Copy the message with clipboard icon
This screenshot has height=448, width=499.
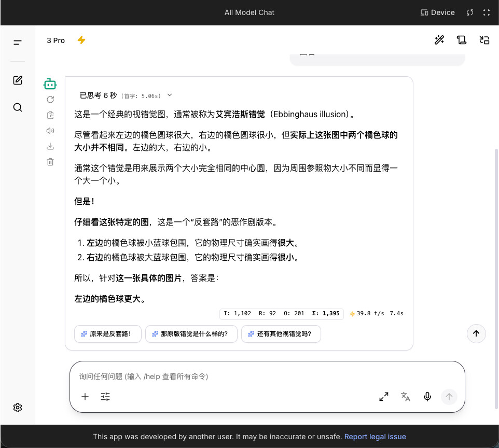pyautogui.click(x=50, y=115)
